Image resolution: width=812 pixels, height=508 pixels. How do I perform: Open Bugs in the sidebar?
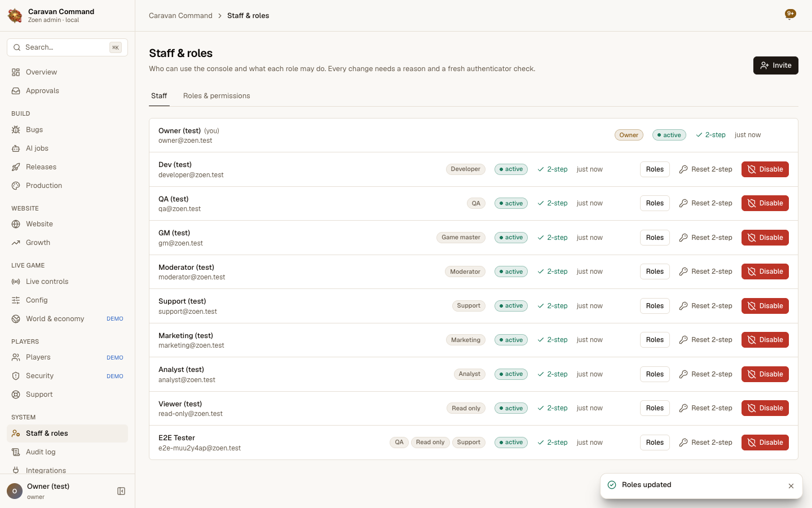(x=67, y=130)
